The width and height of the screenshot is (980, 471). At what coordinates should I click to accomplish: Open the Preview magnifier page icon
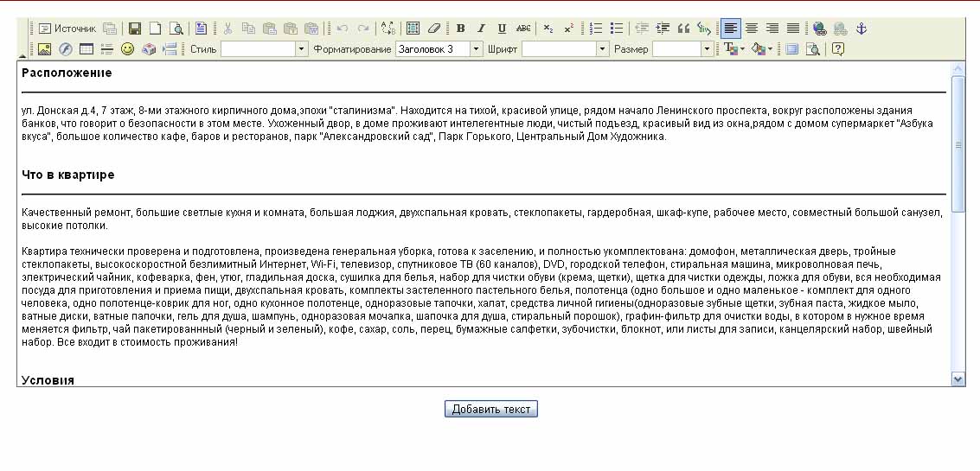point(176,29)
